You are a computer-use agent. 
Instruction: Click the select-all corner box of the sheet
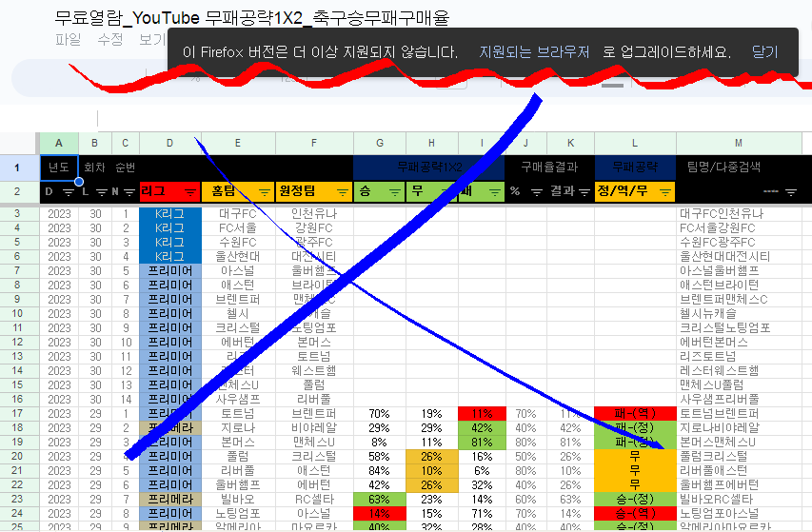point(20,143)
